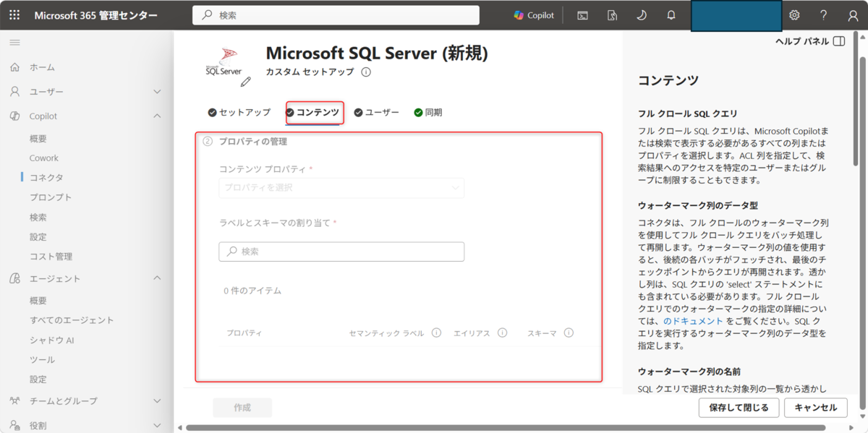Click info icon beside スキーマ
The width and height of the screenshot is (868, 433).
tap(569, 333)
